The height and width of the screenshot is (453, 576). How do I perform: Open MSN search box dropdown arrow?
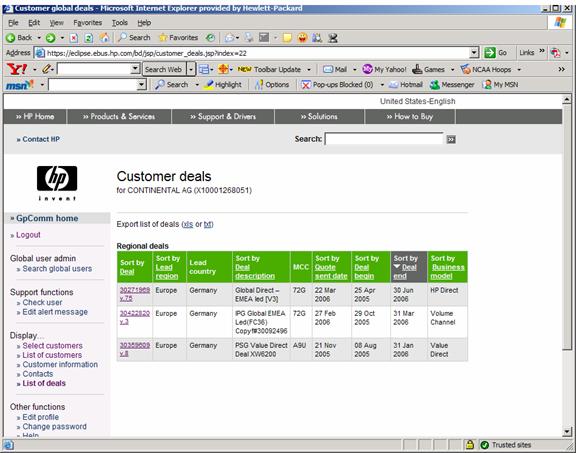[x=141, y=85]
